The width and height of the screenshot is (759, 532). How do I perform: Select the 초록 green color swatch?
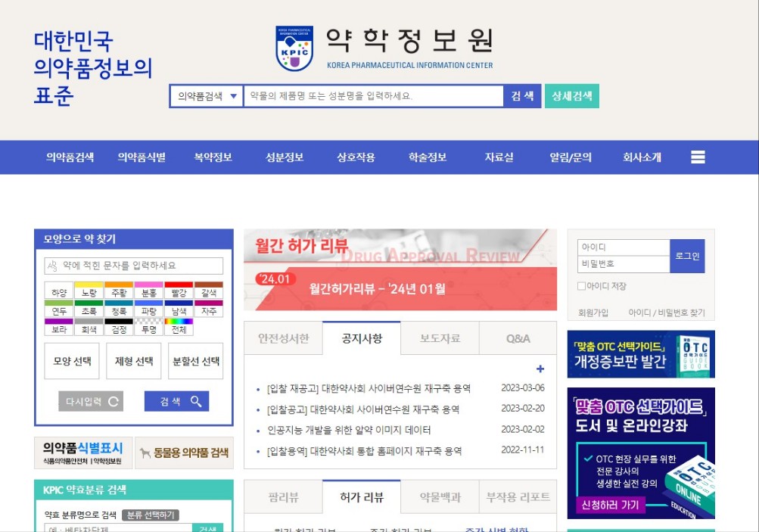click(x=89, y=308)
